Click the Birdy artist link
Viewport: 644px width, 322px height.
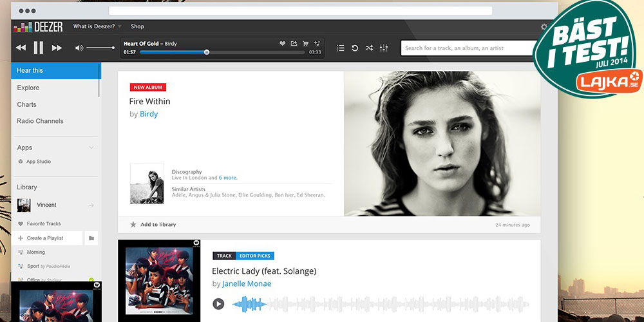point(149,114)
